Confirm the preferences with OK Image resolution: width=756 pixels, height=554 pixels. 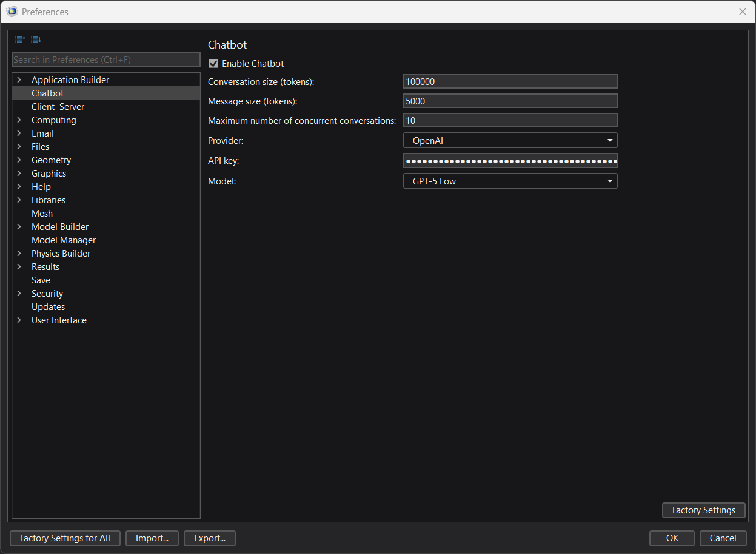(672, 538)
